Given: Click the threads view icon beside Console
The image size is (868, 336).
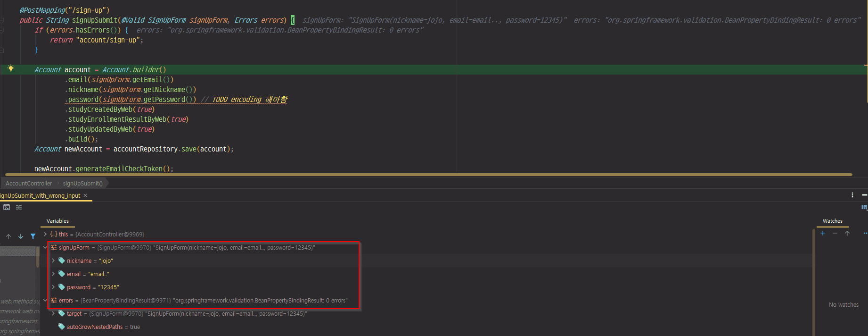Looking at the screenshot, I should [19, 207].
